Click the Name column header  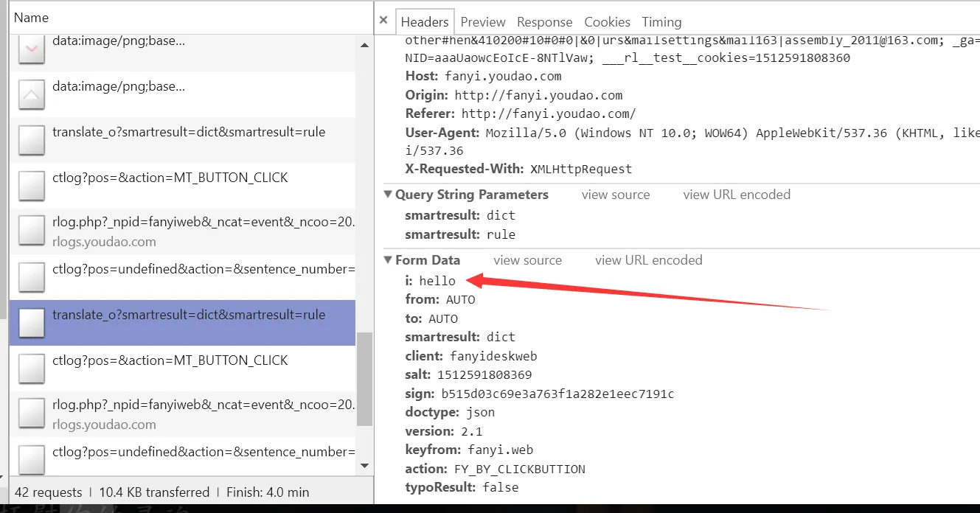[x=31, y=18]
